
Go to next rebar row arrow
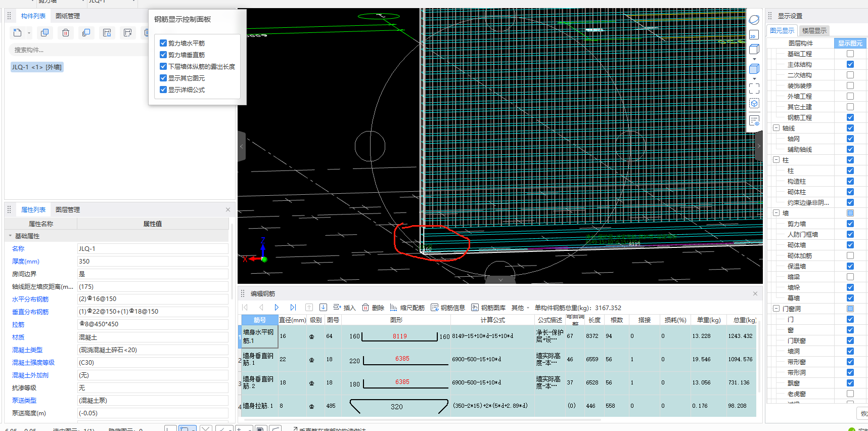coord(277,308)
